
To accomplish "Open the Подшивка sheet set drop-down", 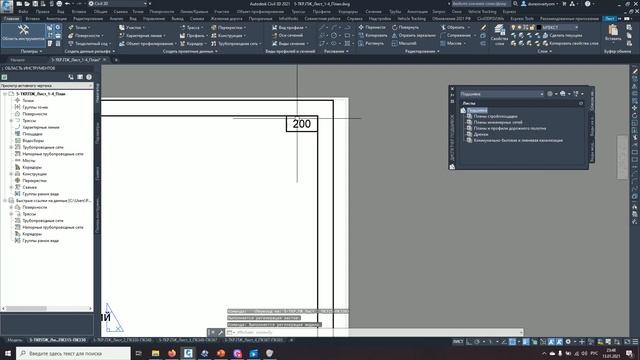I will point(502,94).
